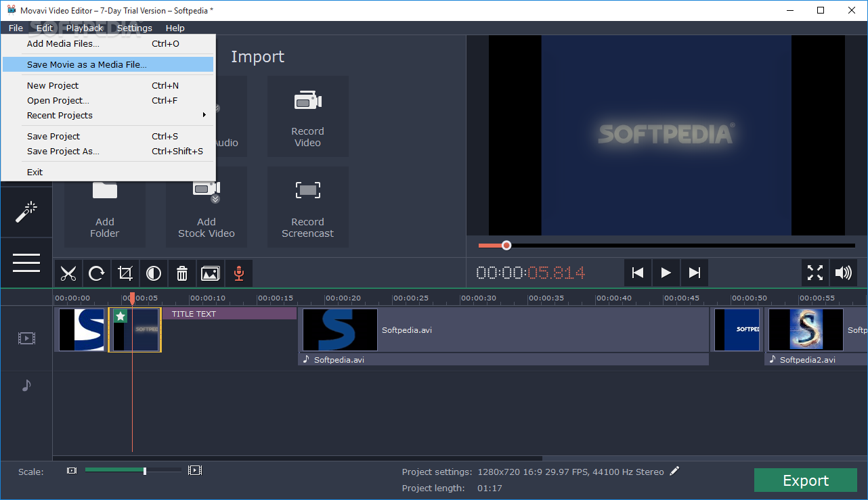
Task: Click the green Export button
Action: pos(806,480)
